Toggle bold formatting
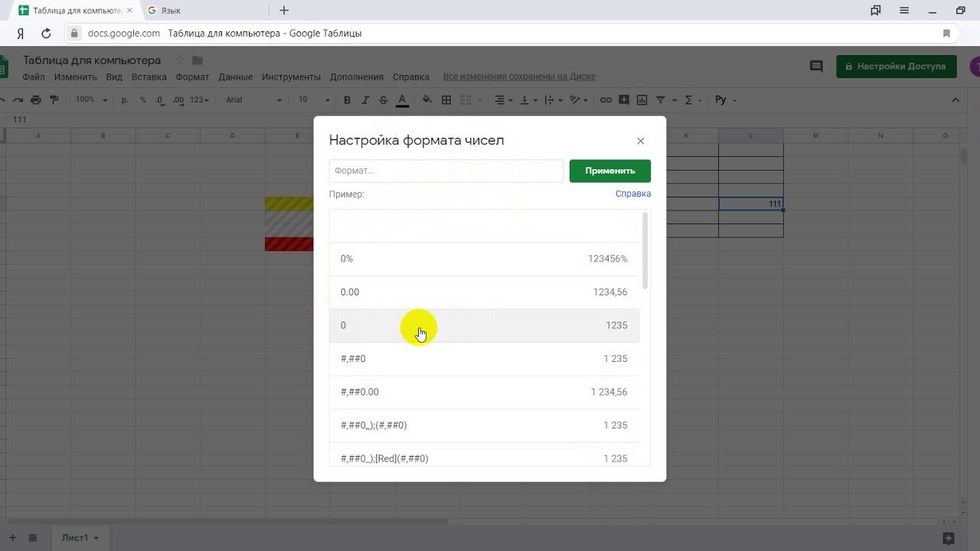This screenshot has width=980, height=551. [347, 99]
